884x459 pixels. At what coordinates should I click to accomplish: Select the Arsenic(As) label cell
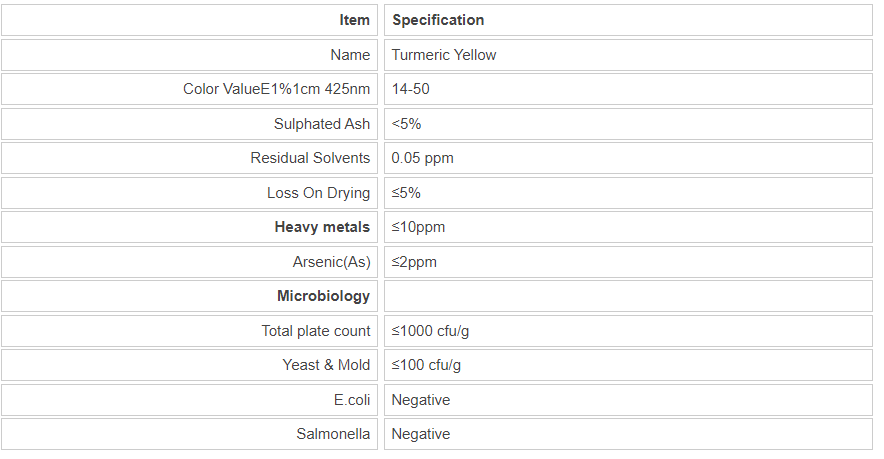[330, 262]
